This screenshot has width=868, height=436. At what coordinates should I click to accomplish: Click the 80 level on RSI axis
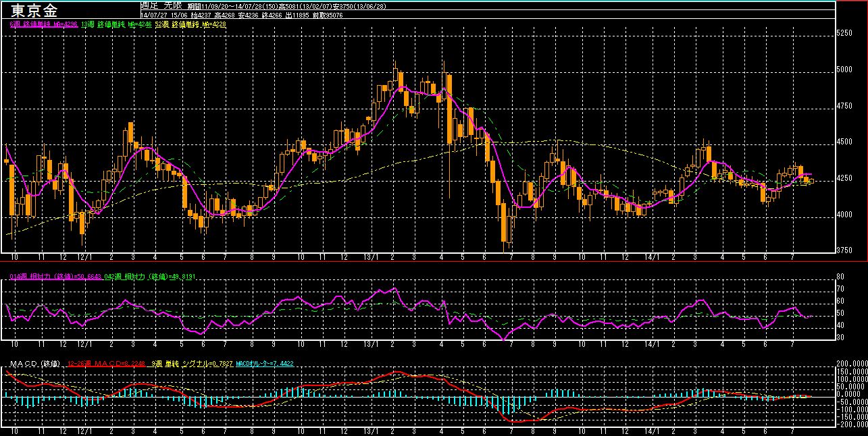(840, 277)
